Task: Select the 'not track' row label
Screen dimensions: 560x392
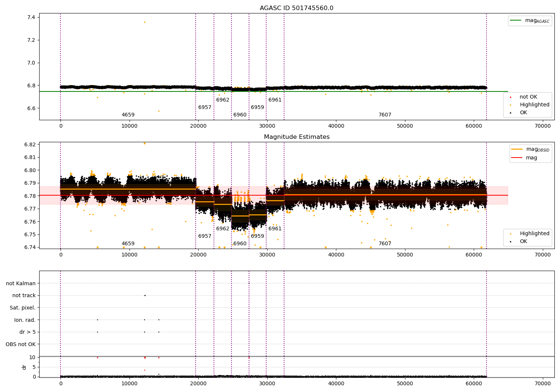Action: point(24,296)
